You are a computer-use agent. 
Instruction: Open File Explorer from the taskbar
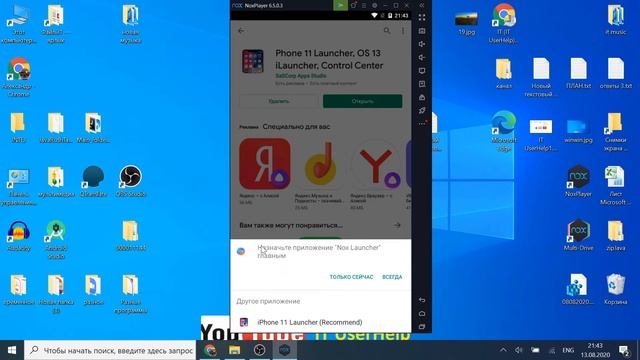(x=234, y=350)
